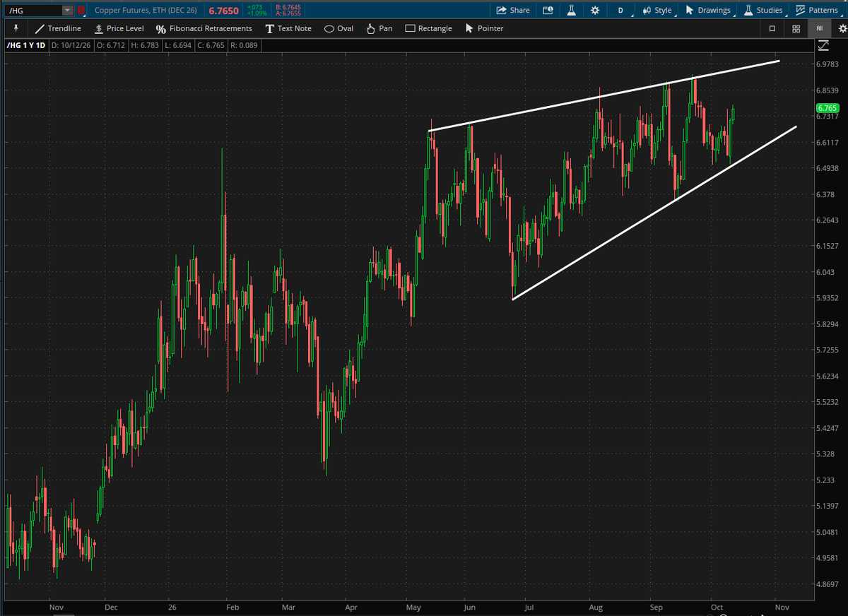Select the Text Note tool

point(288,28)
